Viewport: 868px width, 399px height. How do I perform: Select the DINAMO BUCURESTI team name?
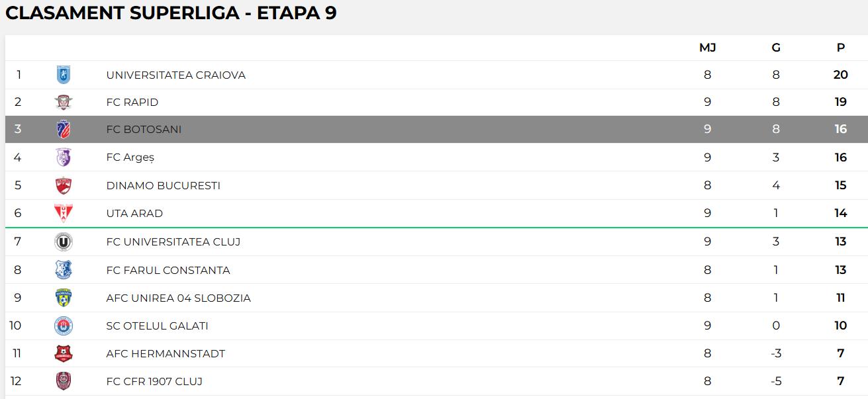(x=163, y=186)
